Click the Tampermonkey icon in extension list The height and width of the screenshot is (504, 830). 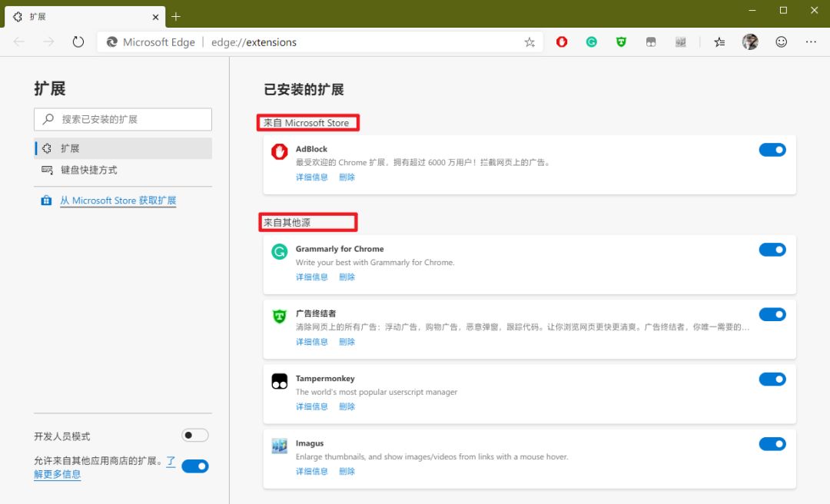(280, 380)
